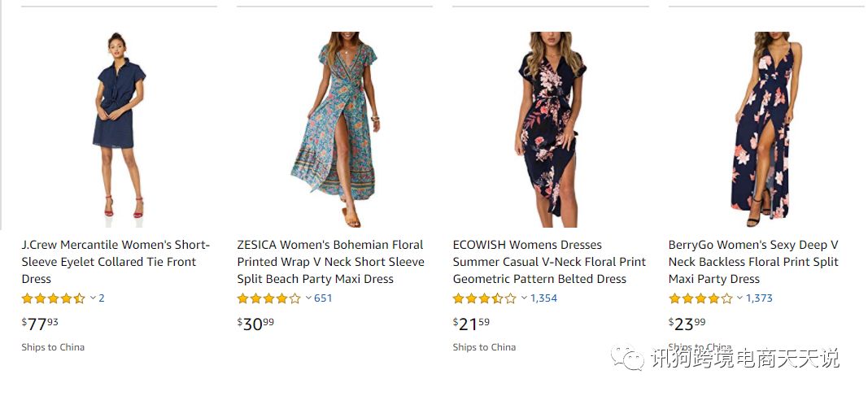View the teal ZESICA maxi dress photo
The image size is (868, 396).
point(335,128)
